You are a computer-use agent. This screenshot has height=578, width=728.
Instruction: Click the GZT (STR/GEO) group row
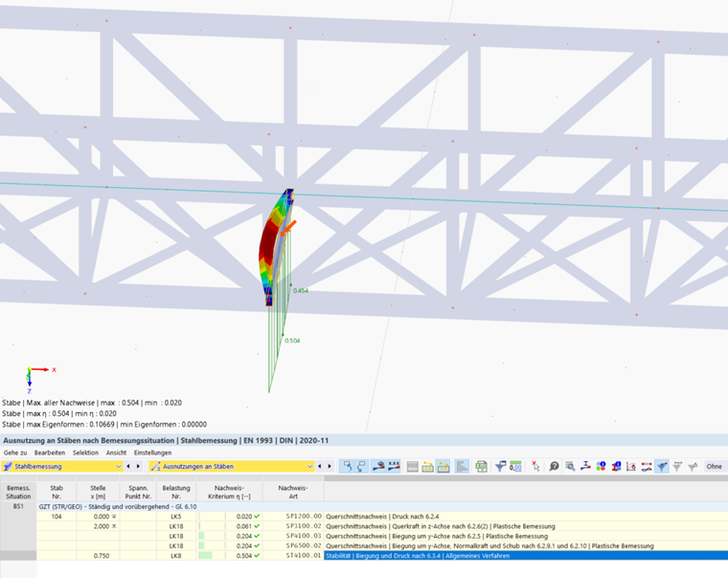pyautogui.click(x=382, y=506)
